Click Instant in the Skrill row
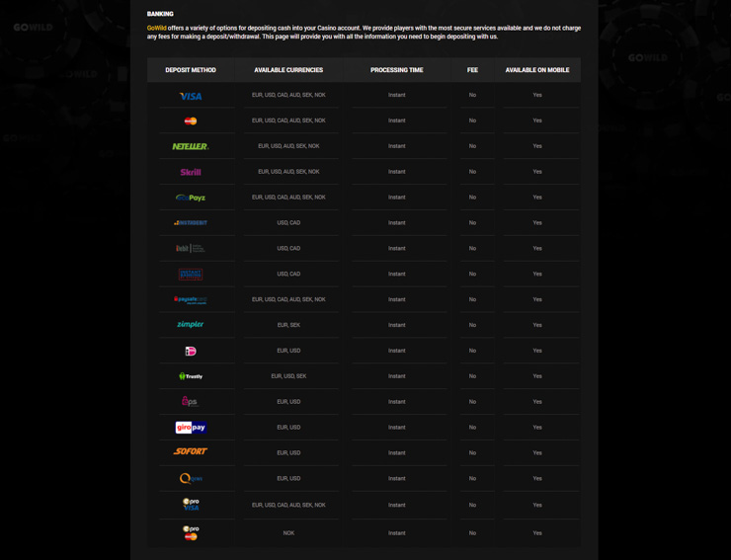This screenshot has width=731, height=560. click(397, 172)
